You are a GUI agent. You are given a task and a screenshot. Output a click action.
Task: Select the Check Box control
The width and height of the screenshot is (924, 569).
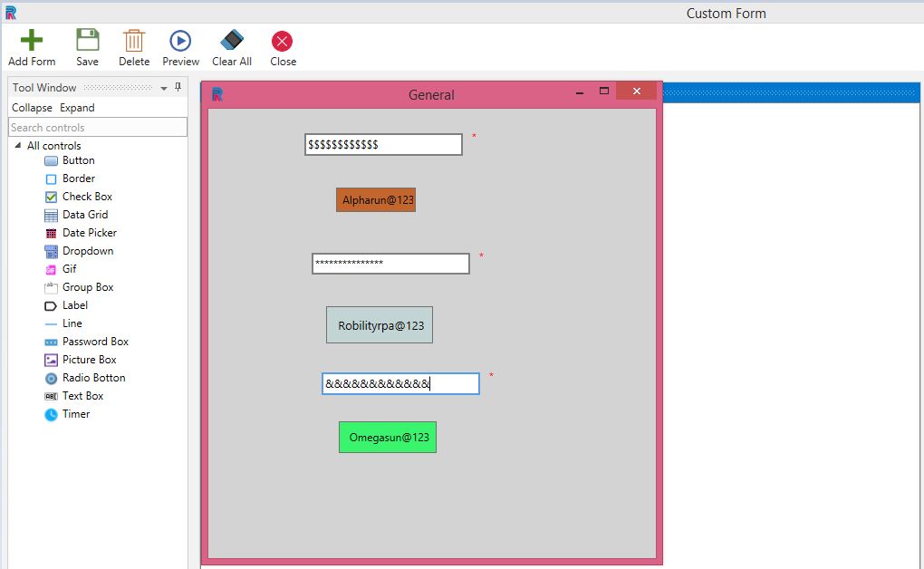click(x=87, y=197)
